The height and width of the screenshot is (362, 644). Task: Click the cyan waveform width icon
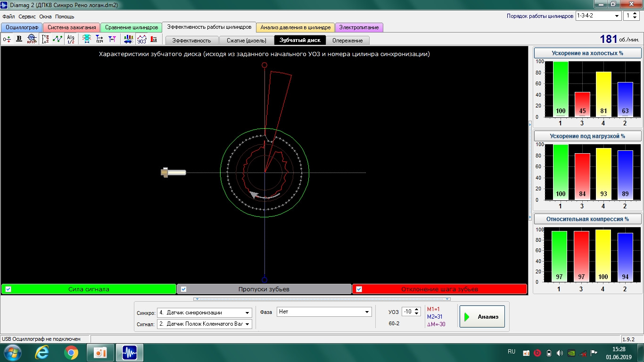(x=87, y=40)
